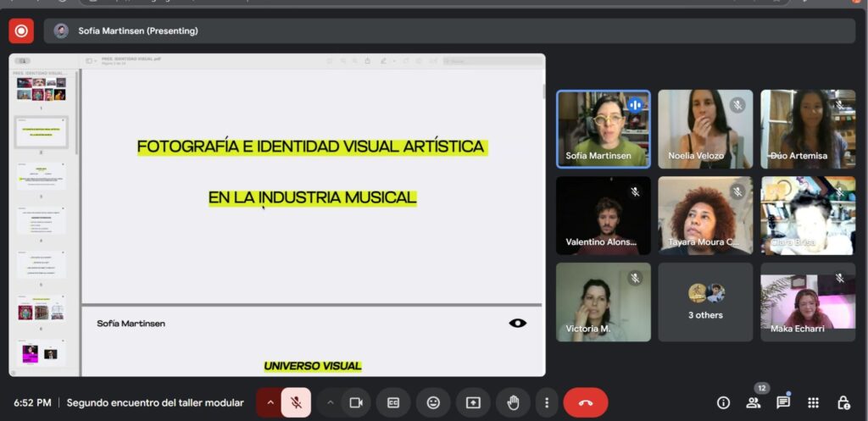Raise your hand in the meeting
The width and height of the screenshot is (868, 421).
513,402
